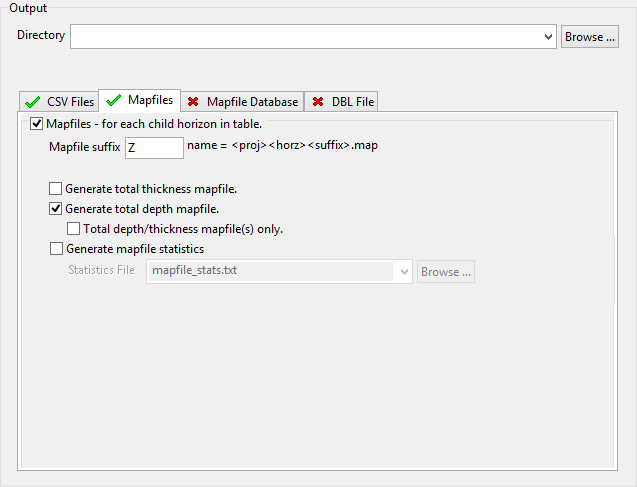Viewport: 637px width, 487px height.
Task: Expand the Directory dropdown arrow
Action: [x=547, y=37]
